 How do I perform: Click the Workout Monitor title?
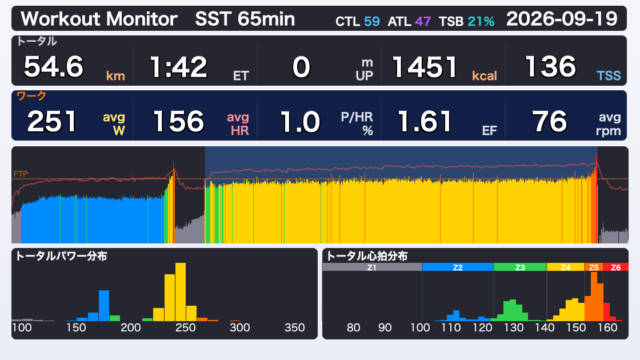click(x=99, y=19)
